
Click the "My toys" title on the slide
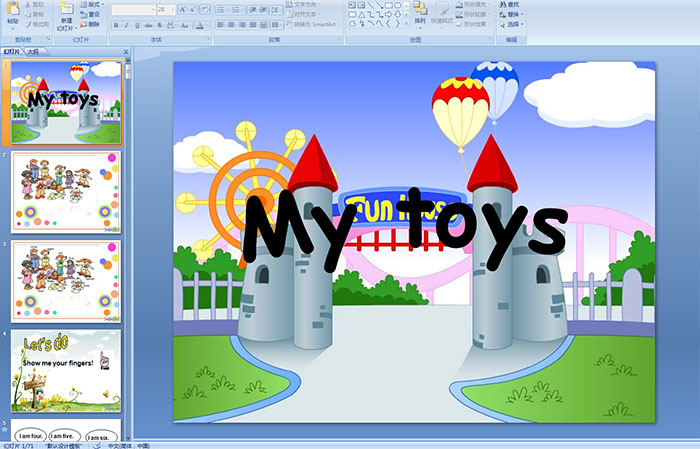(404, 230)
